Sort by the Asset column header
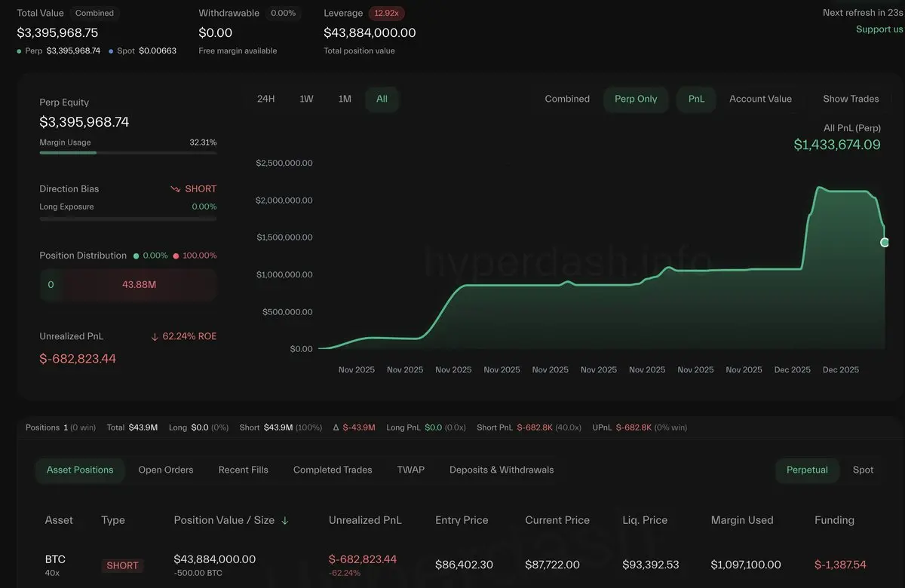Viewport: 905px width, 588px height. (59, 520)
